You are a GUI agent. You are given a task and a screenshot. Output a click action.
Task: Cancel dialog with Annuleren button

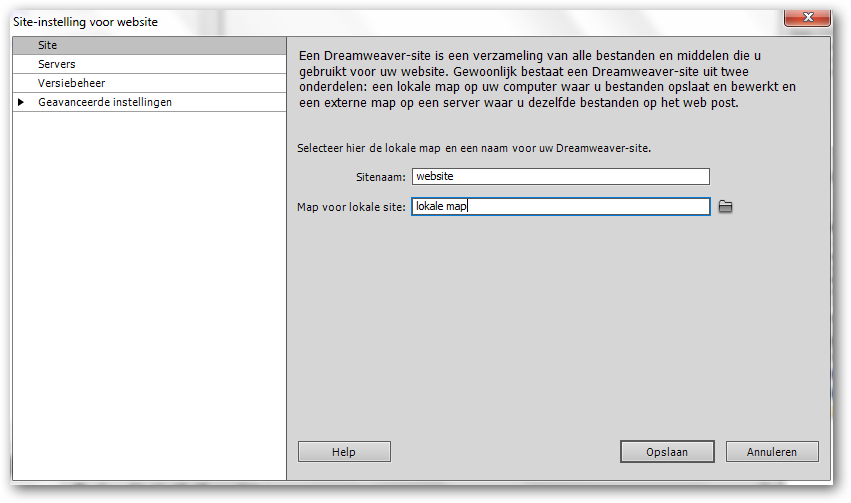click(772, 451)
